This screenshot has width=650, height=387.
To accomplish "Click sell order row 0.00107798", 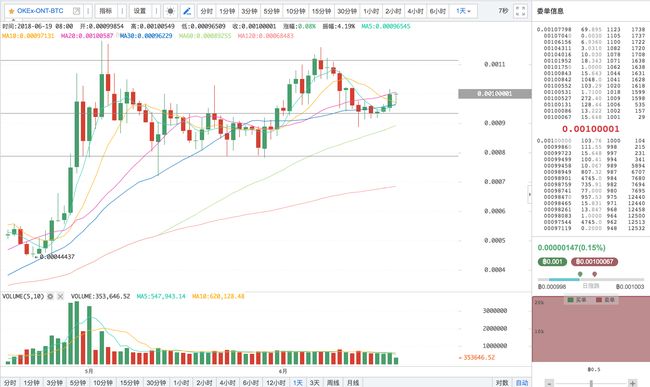I will coord(591,29).
